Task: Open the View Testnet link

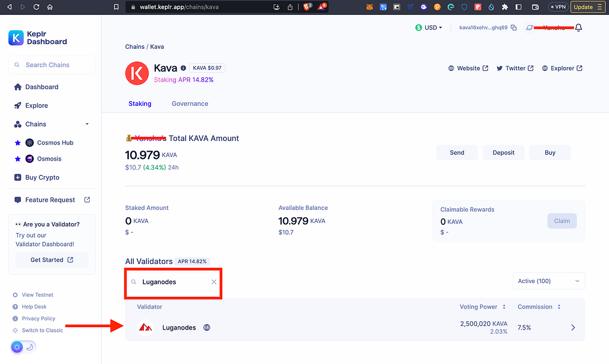Action: click(33, 295)
